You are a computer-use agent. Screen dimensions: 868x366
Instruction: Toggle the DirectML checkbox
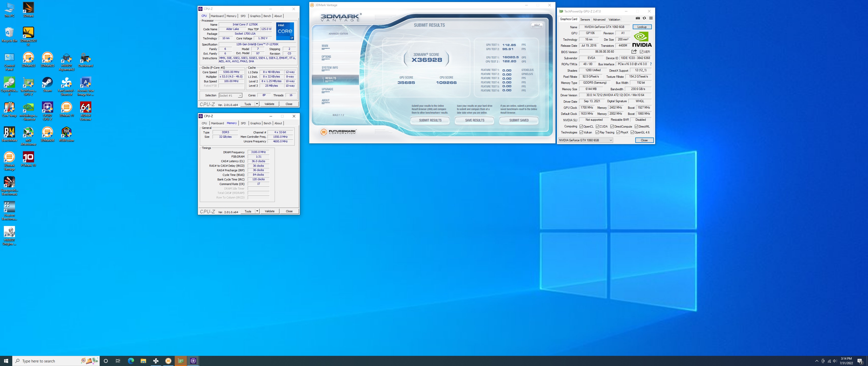pos(637,127)
